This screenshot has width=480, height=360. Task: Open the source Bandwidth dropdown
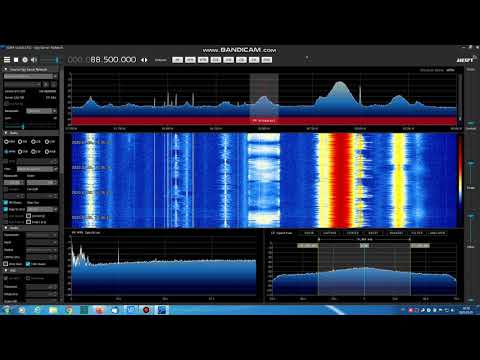[x=42, y=111]
